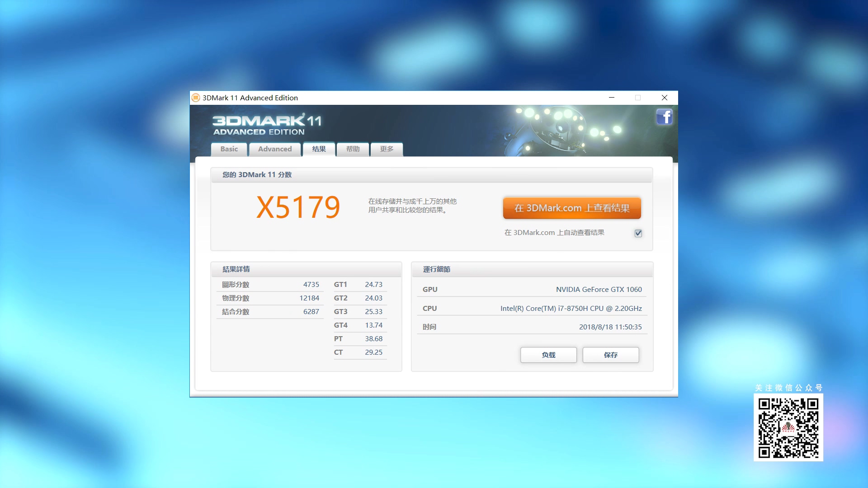Click the Intel Core i7-8750H CPU entry

pyautogui.click(x=571, y=309)
